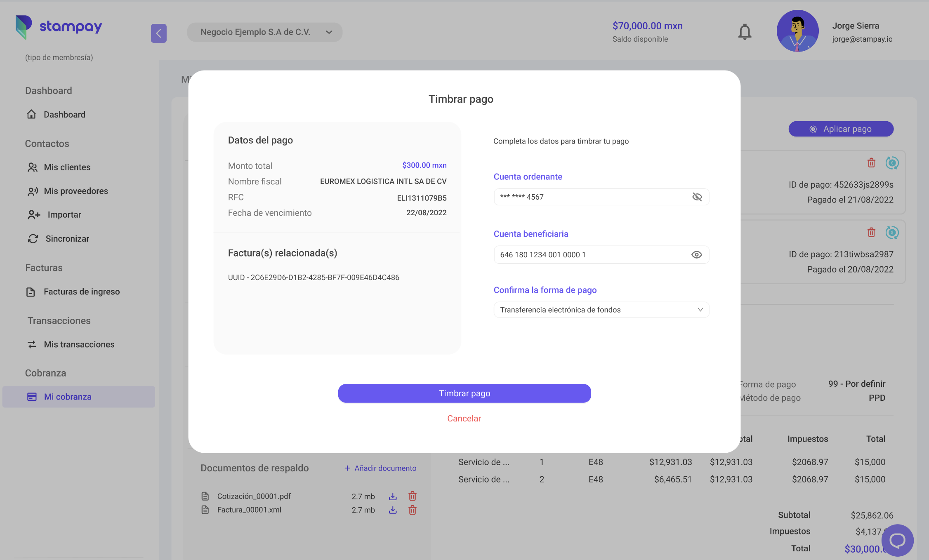Open notifications via the bell icon
The image size is (929, 560).
click(x=745, y=31)
